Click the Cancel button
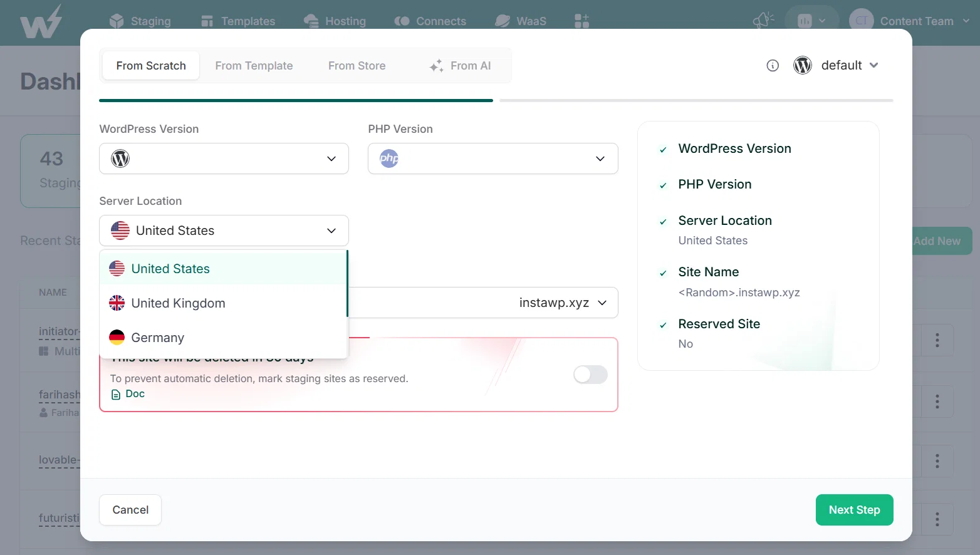Screen dimensions: 980x555 [x=130, y=510]
